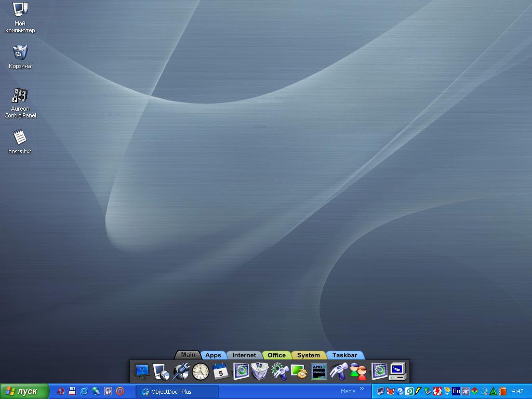Open the two-user accounts icon in the dock
The height and width of the screenshot is (399, 532).
358,371
